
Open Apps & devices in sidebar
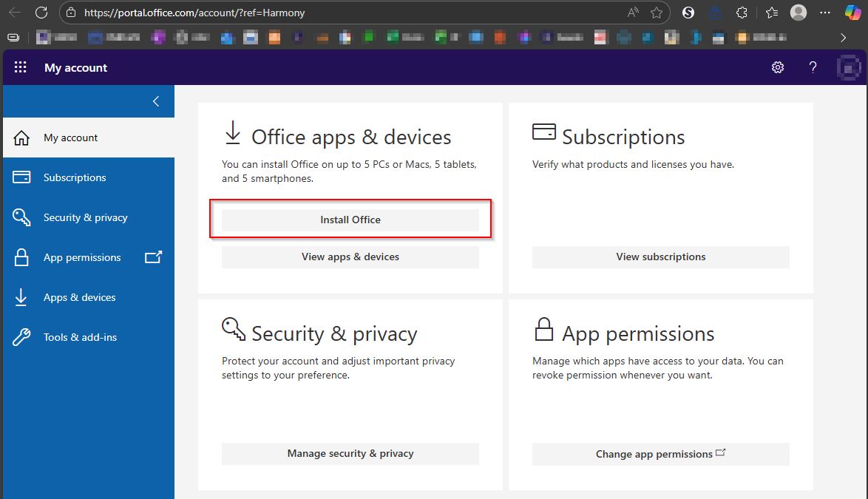[79, 297]
